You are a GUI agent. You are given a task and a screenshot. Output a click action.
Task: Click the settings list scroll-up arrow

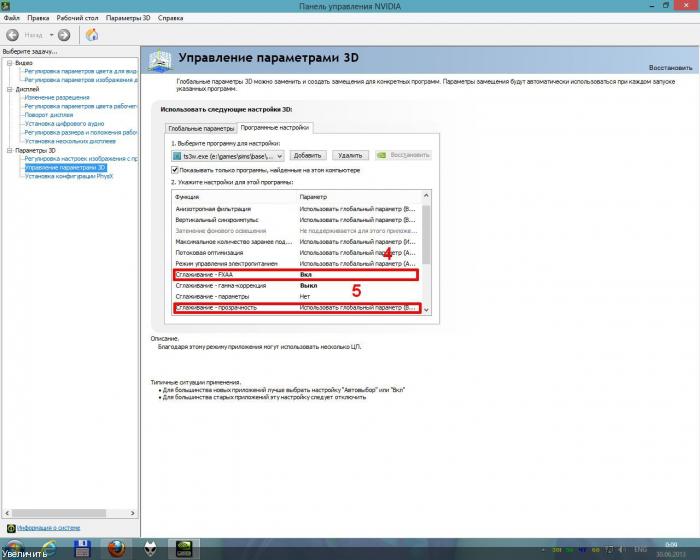[426, 196]
